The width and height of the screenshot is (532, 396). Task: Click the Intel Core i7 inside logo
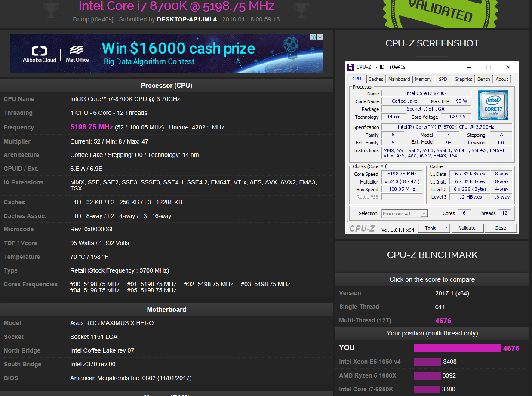(493, 105)
